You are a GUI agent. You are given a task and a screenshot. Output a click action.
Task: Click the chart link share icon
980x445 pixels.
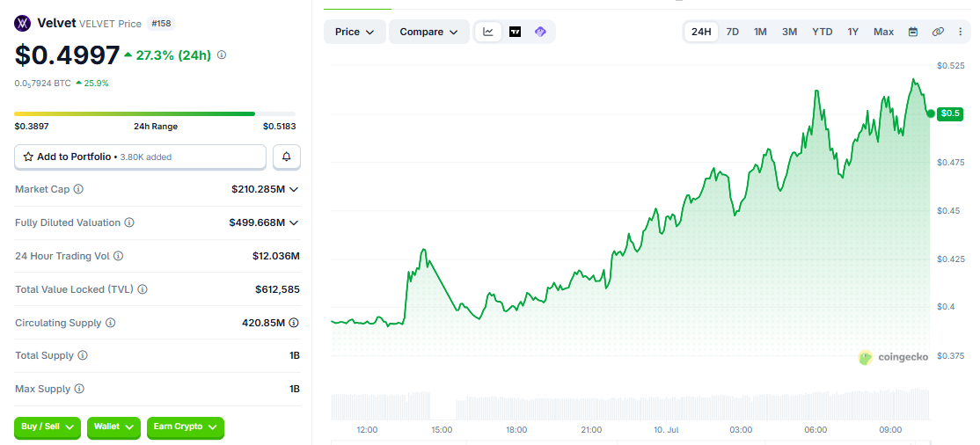tap(938, 32)
